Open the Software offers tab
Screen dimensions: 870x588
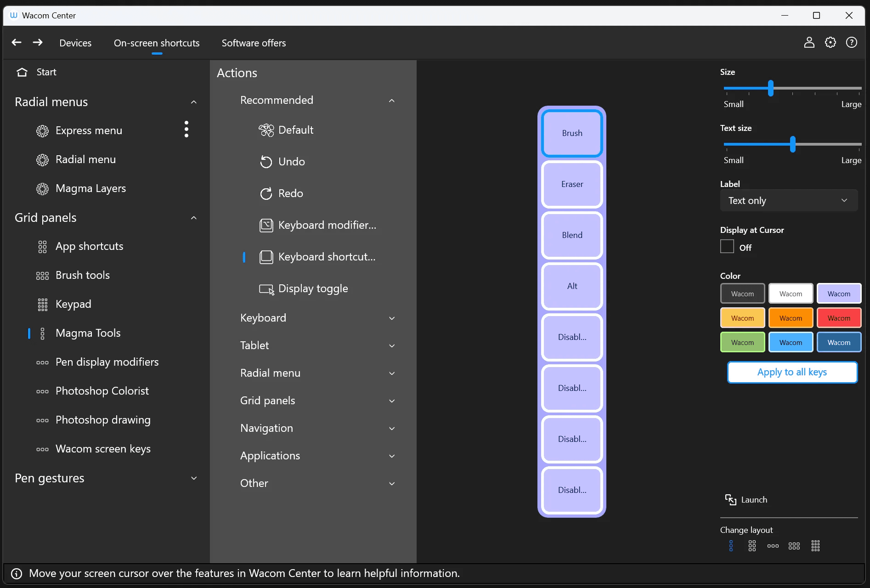click(254, 43)
